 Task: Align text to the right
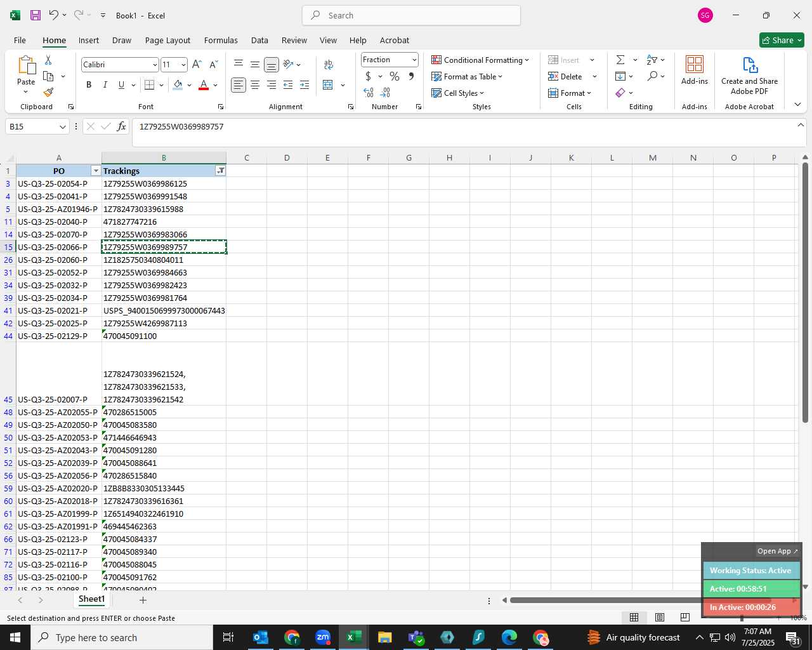tap(272, 85)
